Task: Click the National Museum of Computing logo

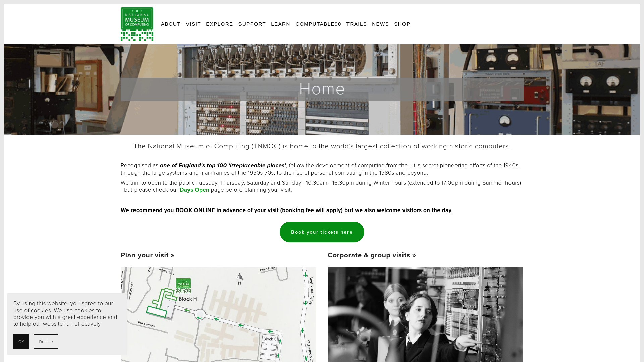Action: (137, 24)
